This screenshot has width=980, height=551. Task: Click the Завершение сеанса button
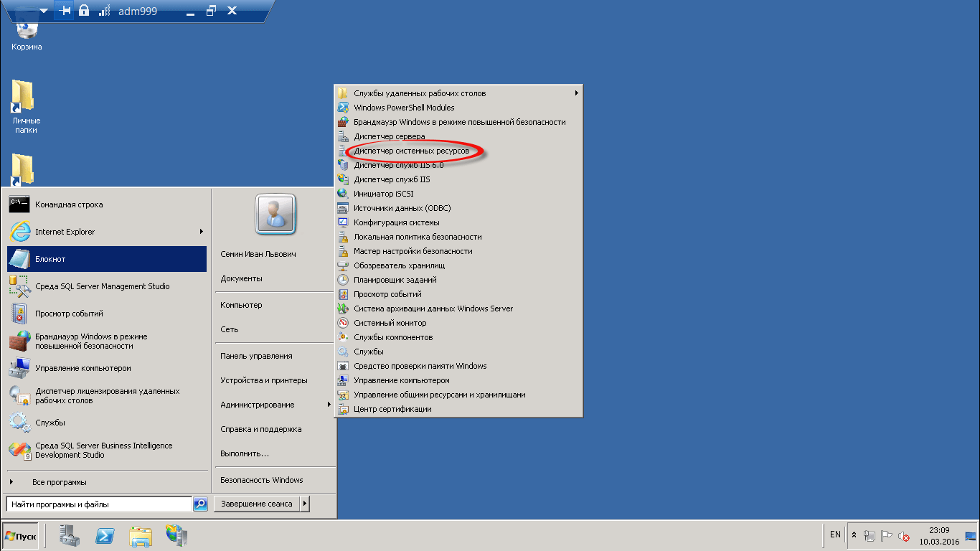point(257,504)
